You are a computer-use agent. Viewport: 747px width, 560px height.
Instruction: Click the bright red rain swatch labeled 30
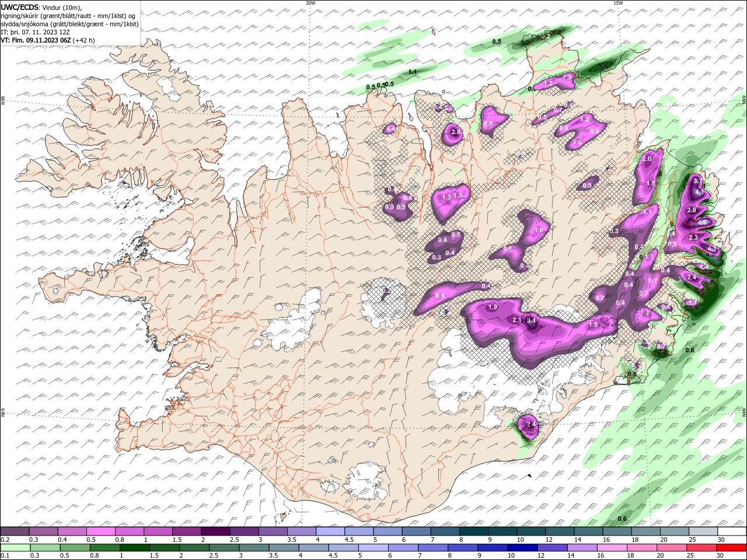click(x=731, y=548)
